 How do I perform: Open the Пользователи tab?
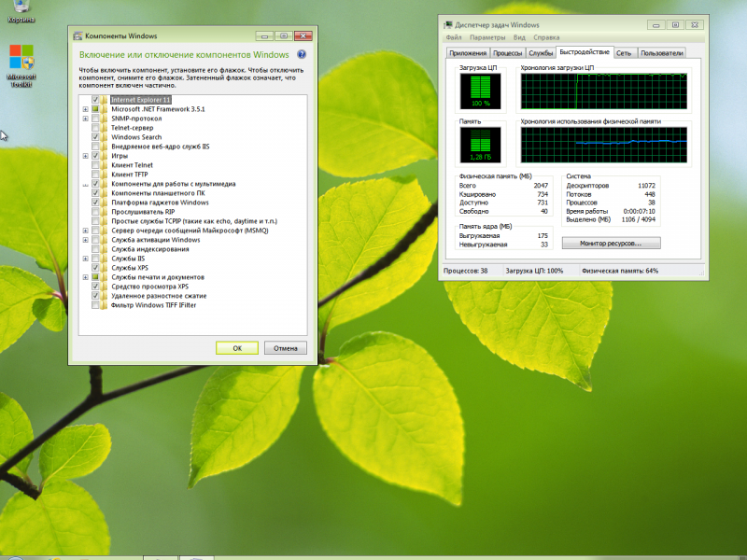pyautogui.click(x=662, y=53)
